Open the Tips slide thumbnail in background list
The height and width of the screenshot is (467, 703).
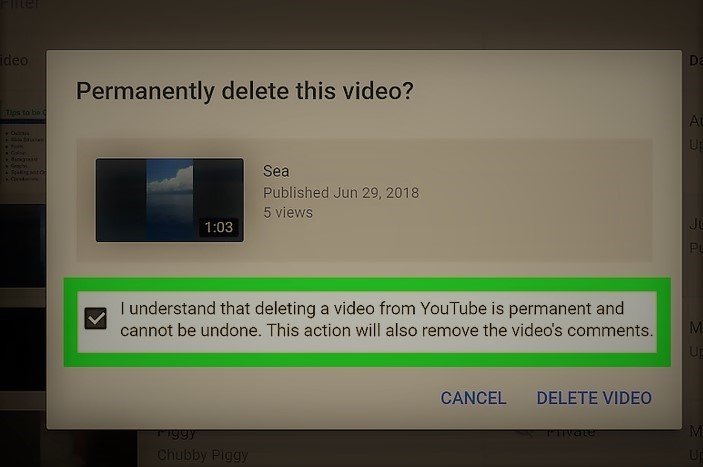[x=23, y=146]
